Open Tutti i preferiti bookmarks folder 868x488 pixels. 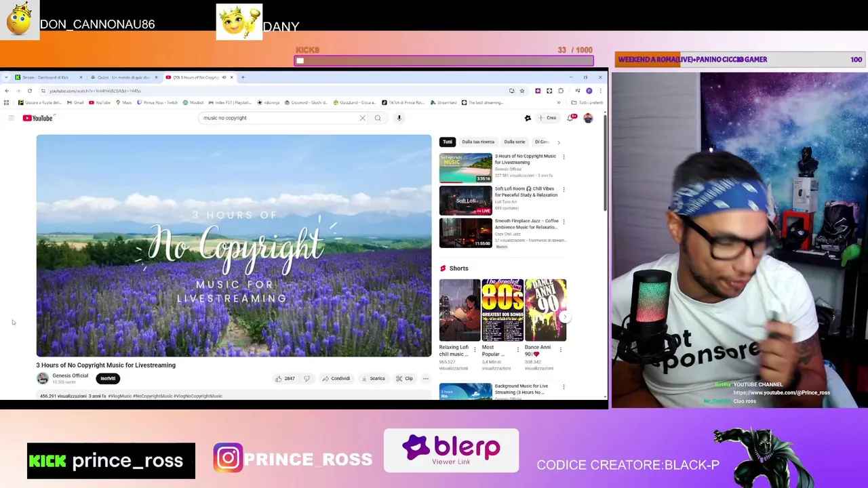tap(587, 103)
